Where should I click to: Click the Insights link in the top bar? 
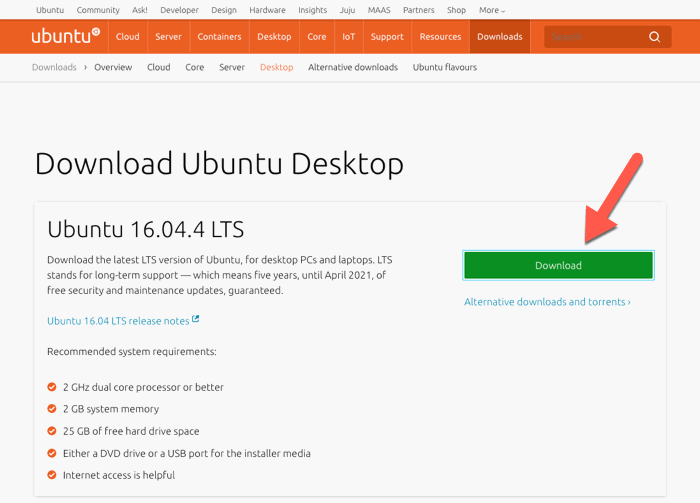312,10
